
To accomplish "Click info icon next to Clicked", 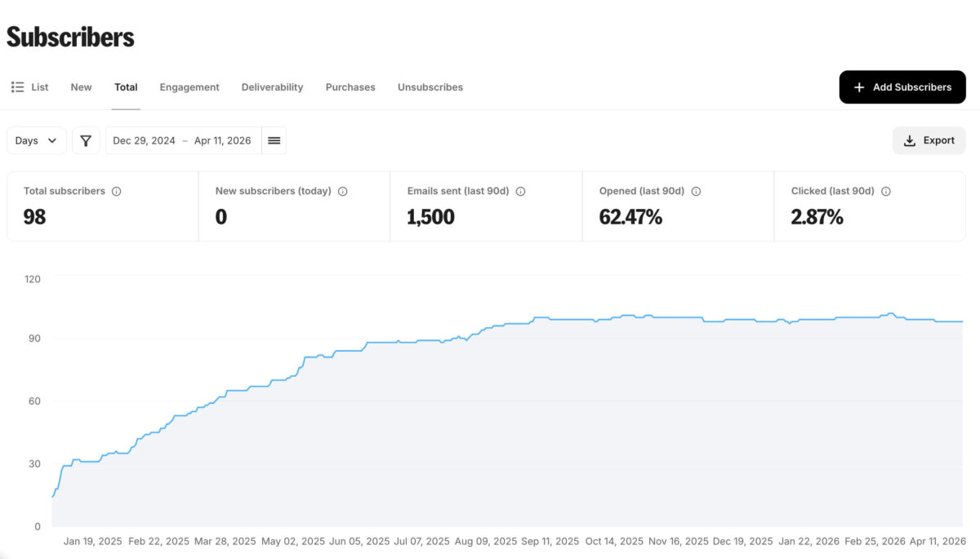I will pyautogui.click(x=886, y=192).
